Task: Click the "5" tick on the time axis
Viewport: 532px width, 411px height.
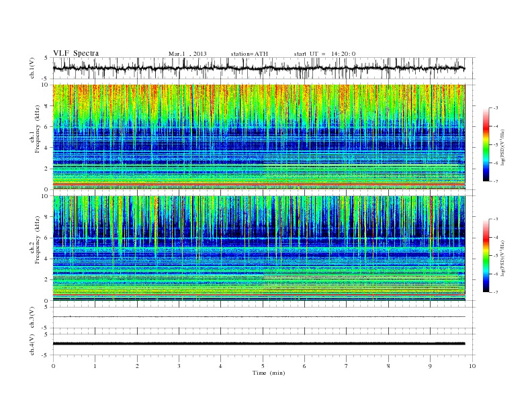Action: [263, 366]
